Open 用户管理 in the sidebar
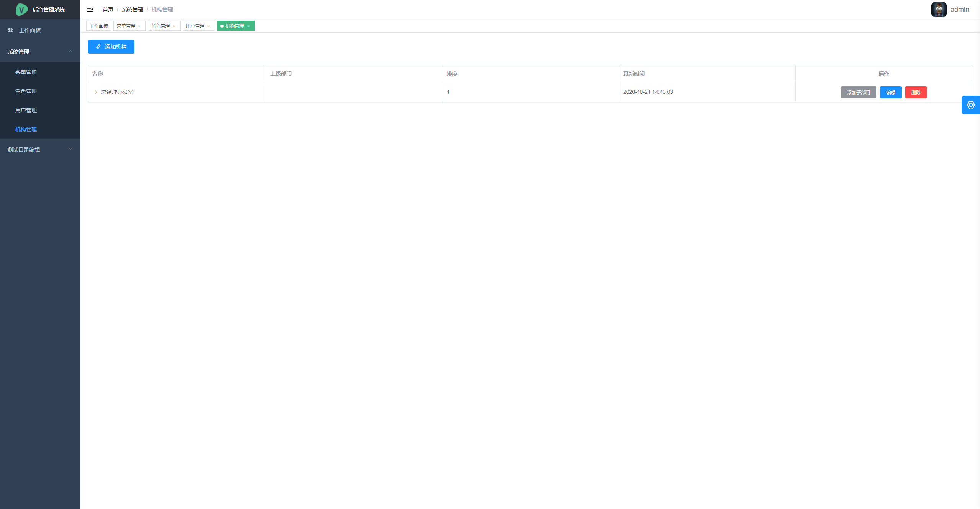This screenshot has height=509, width=980. pyautogui.click(x=40, y=110)
